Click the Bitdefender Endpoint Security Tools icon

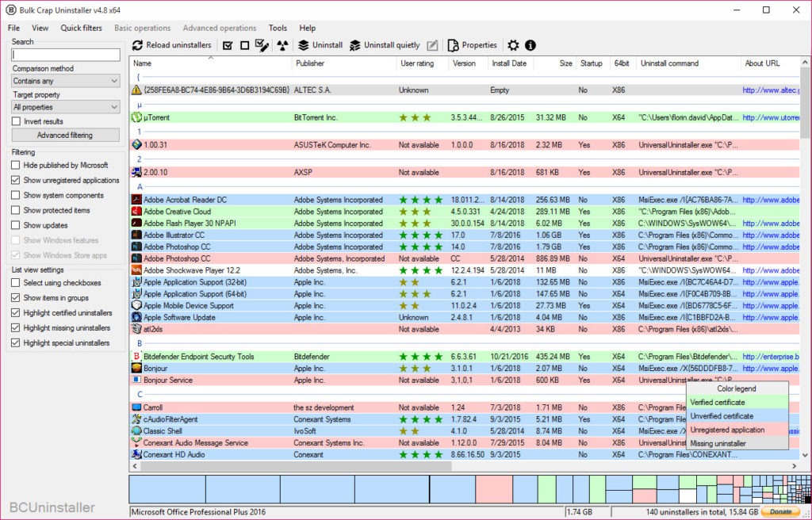point(136,357)
